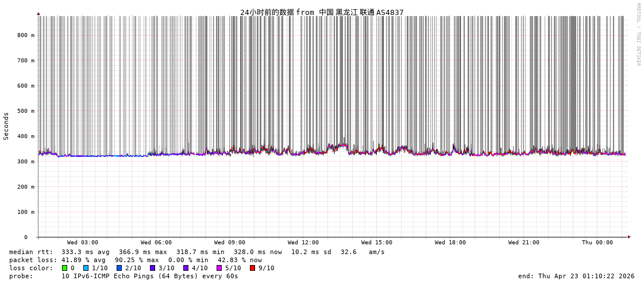The image size is (644, 284).
Task: Click the Wed 18:00 axis label
Action: (x=450, y=243)
